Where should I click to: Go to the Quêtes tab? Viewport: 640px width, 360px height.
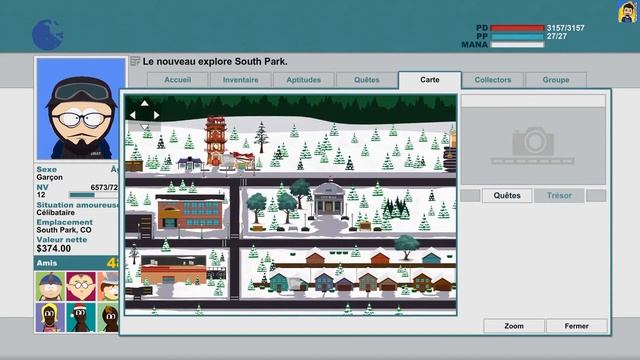tap(367, 80)
